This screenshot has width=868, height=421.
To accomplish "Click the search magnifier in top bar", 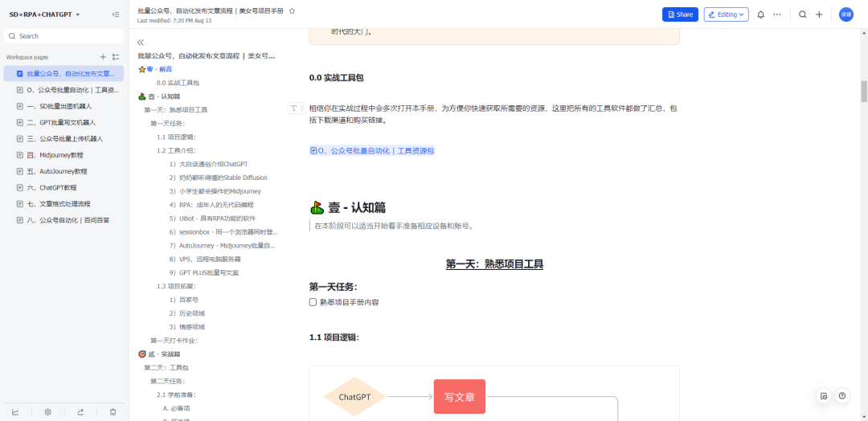I will pos(802,14).
